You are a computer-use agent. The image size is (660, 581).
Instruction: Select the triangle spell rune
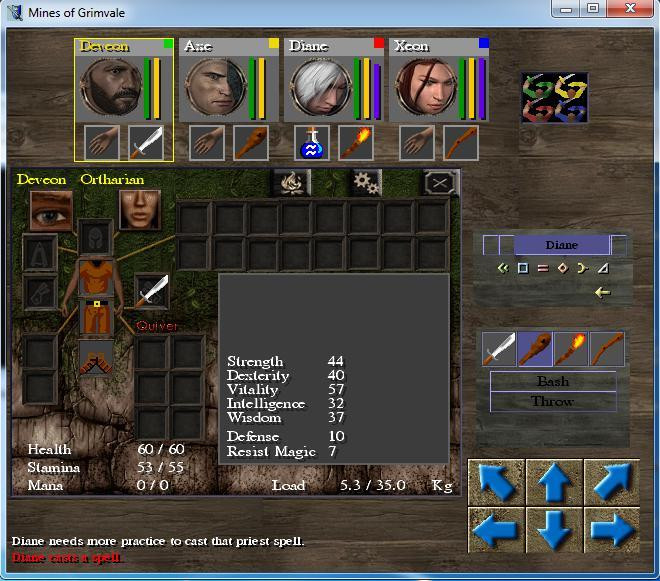(603, 268)
